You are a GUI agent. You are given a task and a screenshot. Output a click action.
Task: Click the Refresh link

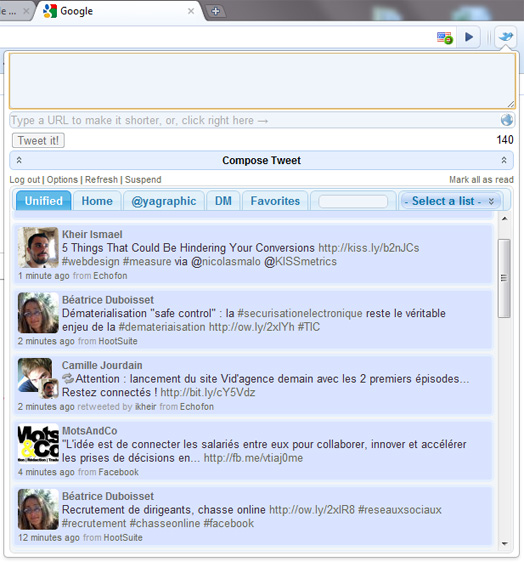point(101,180)
